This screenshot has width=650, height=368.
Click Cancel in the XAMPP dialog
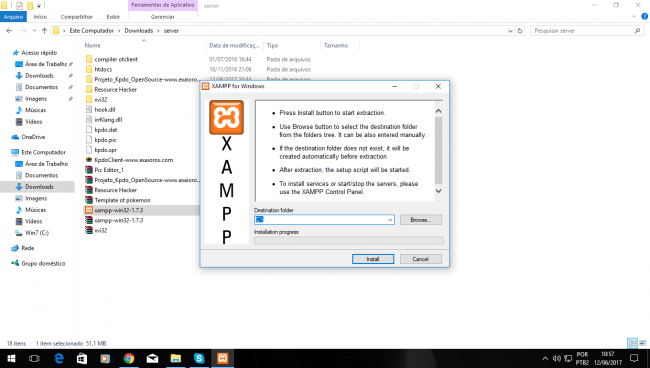point(421,259)
